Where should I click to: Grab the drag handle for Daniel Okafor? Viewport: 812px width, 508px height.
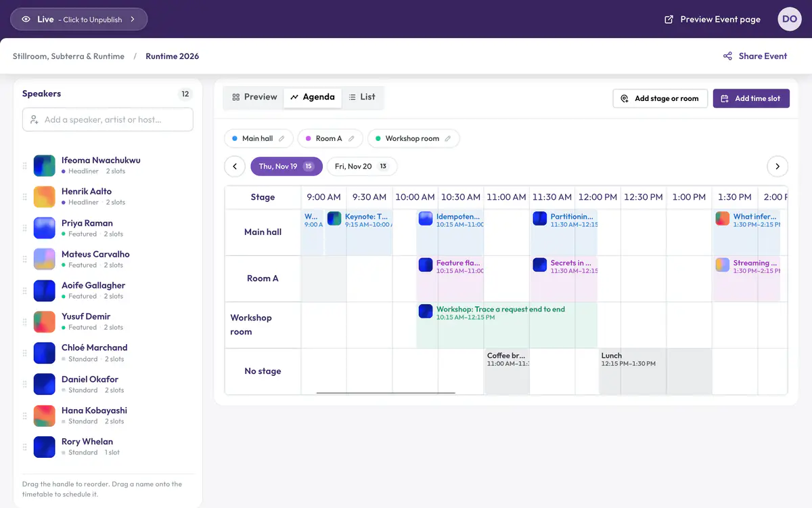(x=25, y=384)
